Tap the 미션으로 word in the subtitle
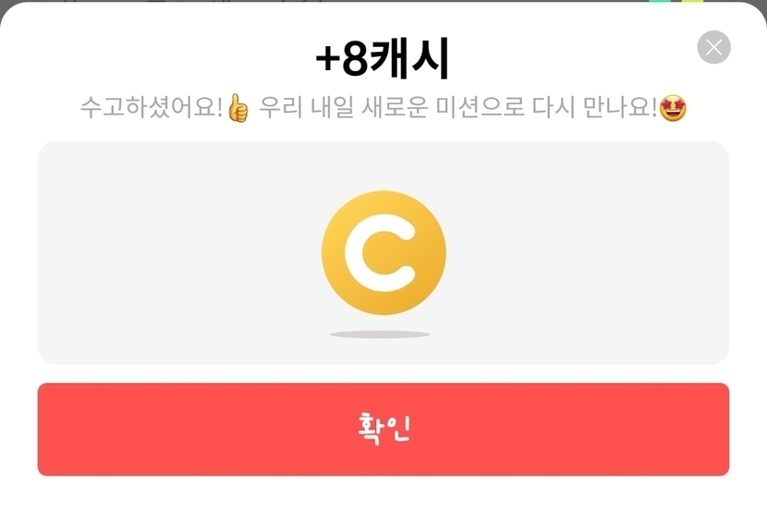The width and height of the screenshot is (767, 532). [480, 107]
